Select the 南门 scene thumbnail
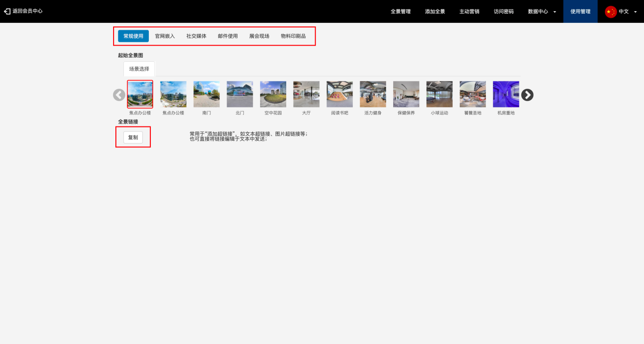The width and height of the screenshot is (644, 344). (207, 94)
